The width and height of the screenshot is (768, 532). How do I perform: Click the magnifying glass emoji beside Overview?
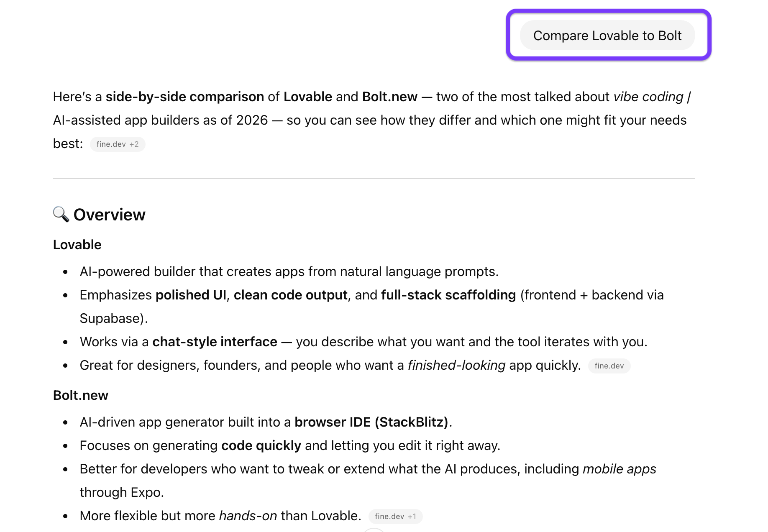click(61, 214)
